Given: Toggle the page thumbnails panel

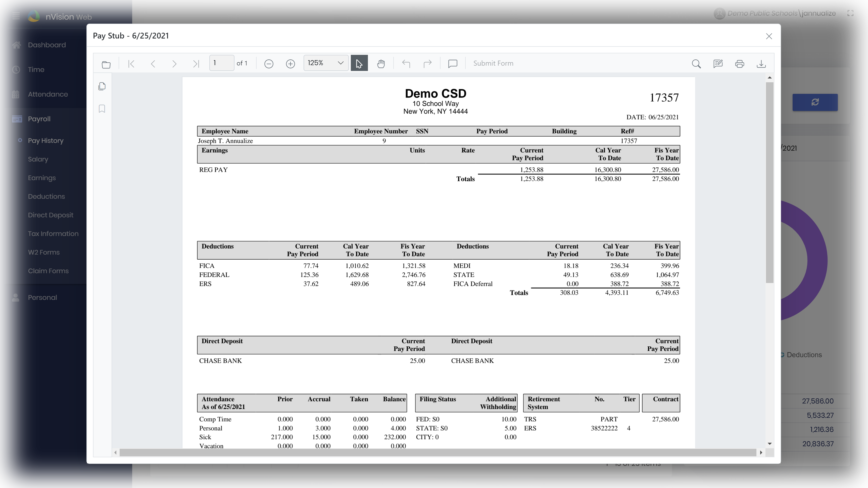Looking at the screenshot, I should point(102,86).
